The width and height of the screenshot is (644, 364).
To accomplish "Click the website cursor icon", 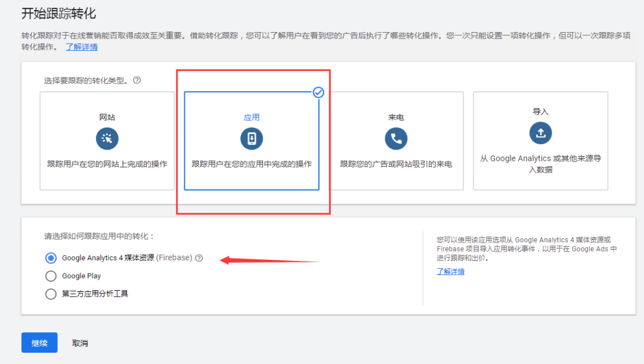I will 107,139.
